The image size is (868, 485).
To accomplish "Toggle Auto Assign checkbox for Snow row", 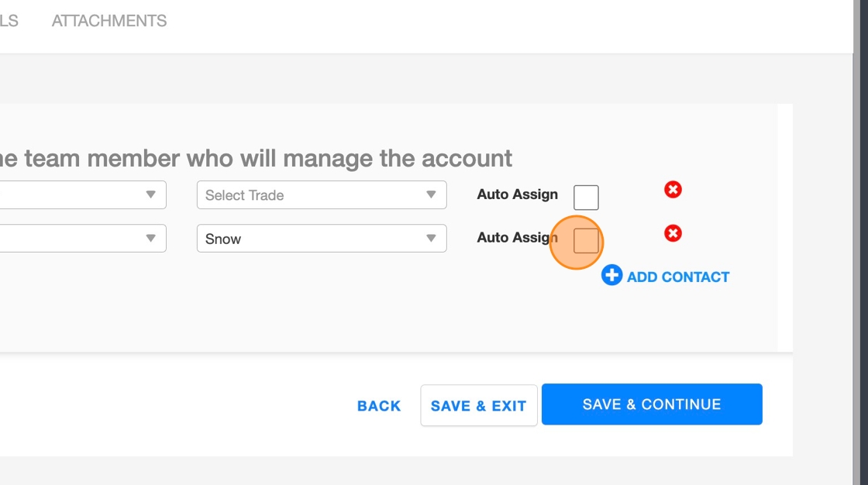I will 586,241.
